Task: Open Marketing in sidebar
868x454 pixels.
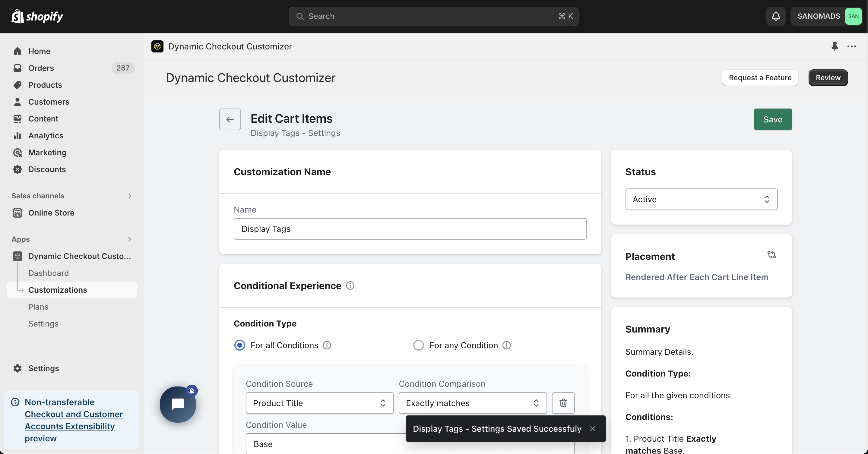Action: point(72,153)
